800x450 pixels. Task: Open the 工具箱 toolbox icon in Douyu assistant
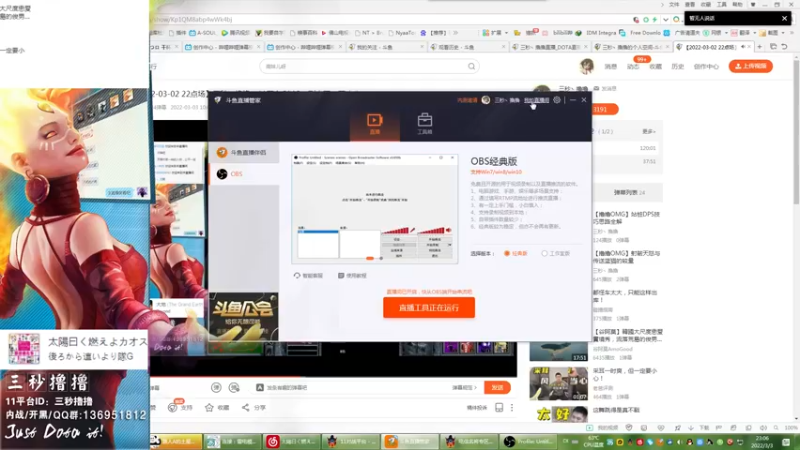[424, 124]
